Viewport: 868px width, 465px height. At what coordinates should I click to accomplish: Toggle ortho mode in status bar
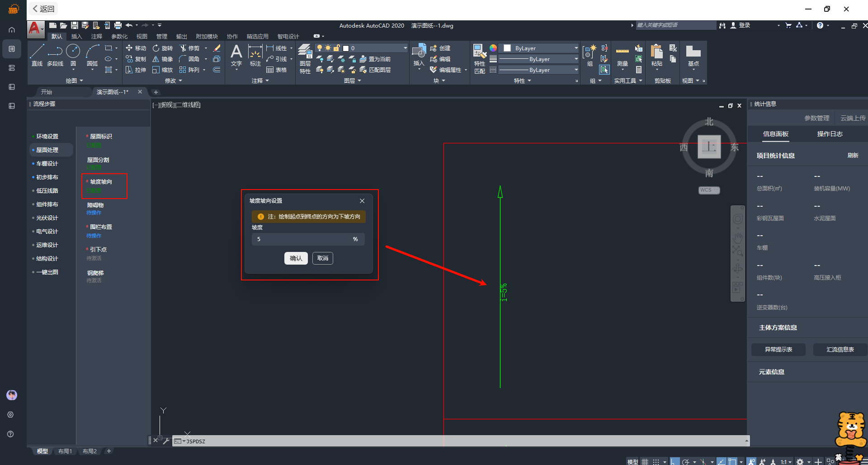click(x=674, y=461)
